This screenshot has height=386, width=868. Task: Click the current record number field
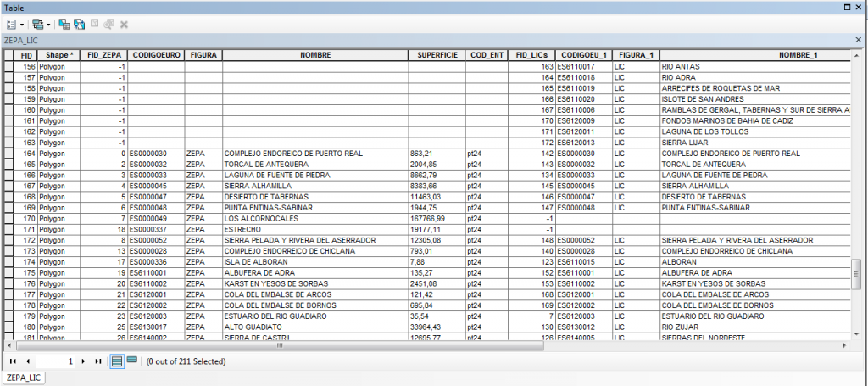pos(56,361)
